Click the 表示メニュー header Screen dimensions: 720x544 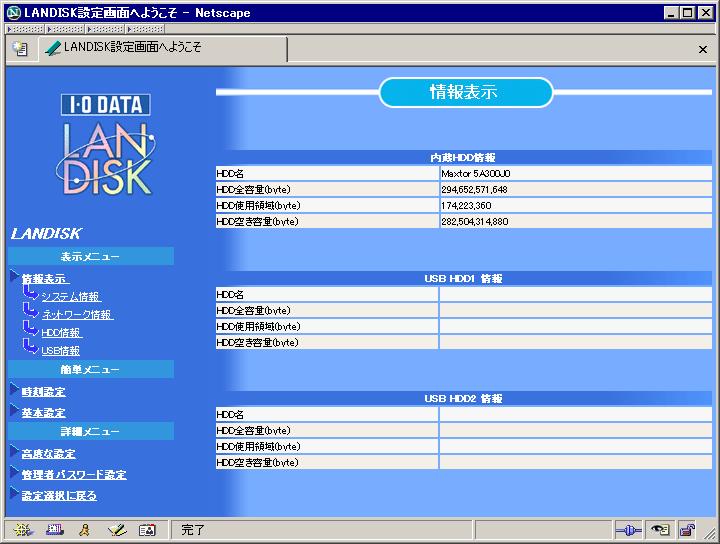90,256
